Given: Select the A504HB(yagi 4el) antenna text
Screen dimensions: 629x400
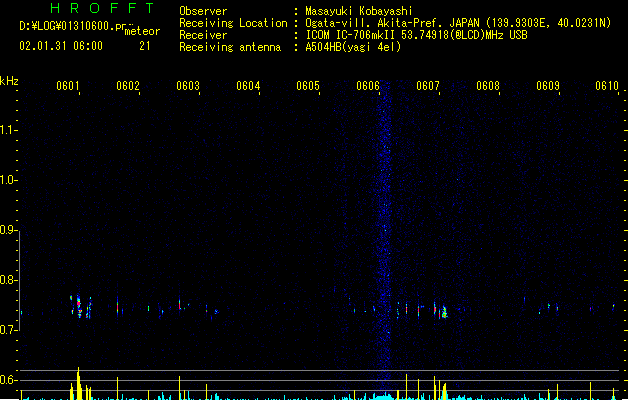Looking at the screenshot, I should point(353,47).
